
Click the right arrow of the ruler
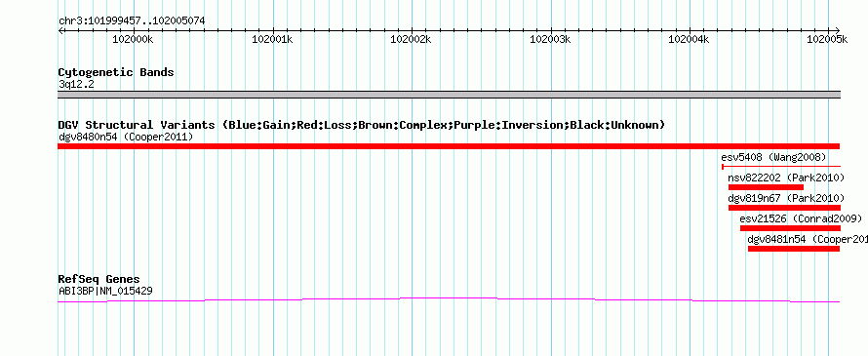(x=838, y=30)
